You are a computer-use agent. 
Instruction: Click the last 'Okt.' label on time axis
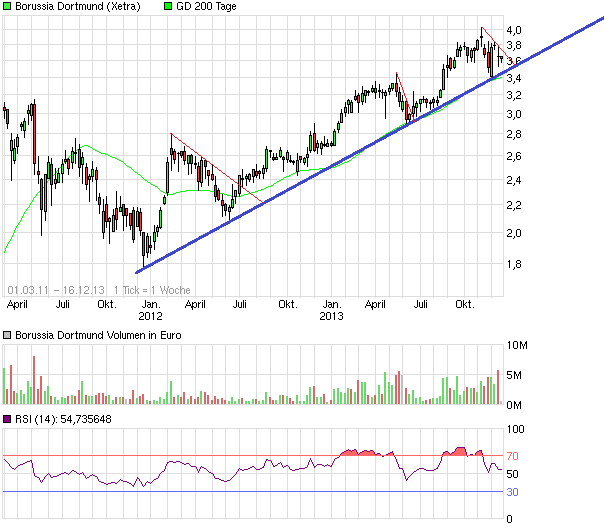(465, 304)
